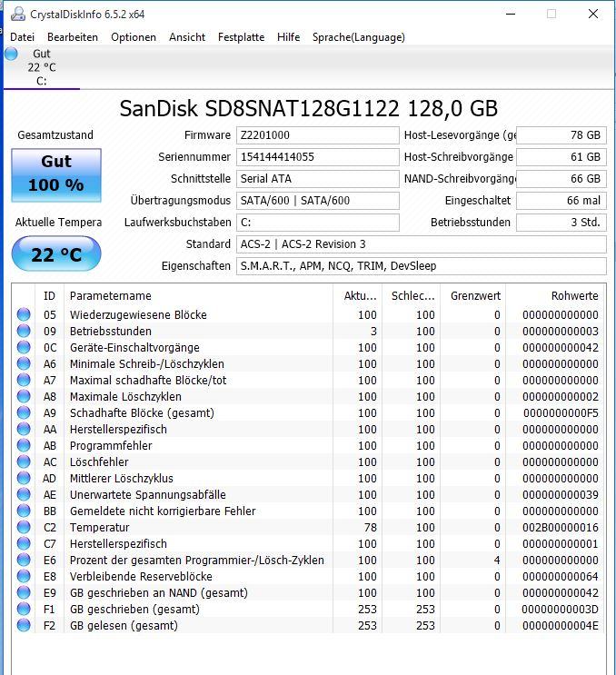Click status orb of Maximal schadhafte Blöcke/tot row
The width and height of the screenshot is (616, 675).
tap(24, 380)
